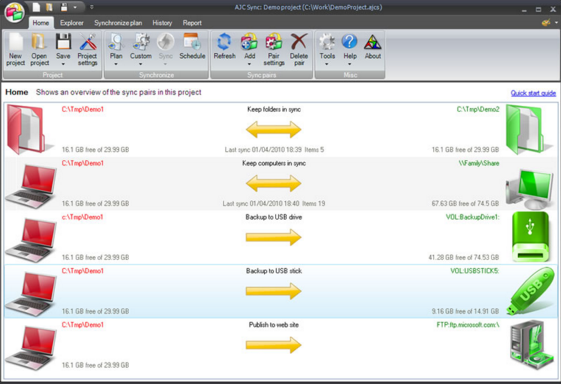Open the Synchronize plan tab

(x=118, y=23)
